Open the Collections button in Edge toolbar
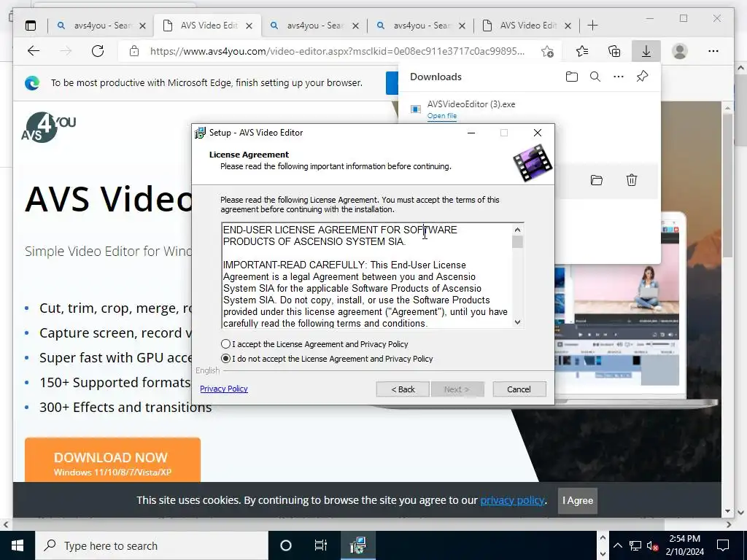Screen dimensions: 747x560 614,51
